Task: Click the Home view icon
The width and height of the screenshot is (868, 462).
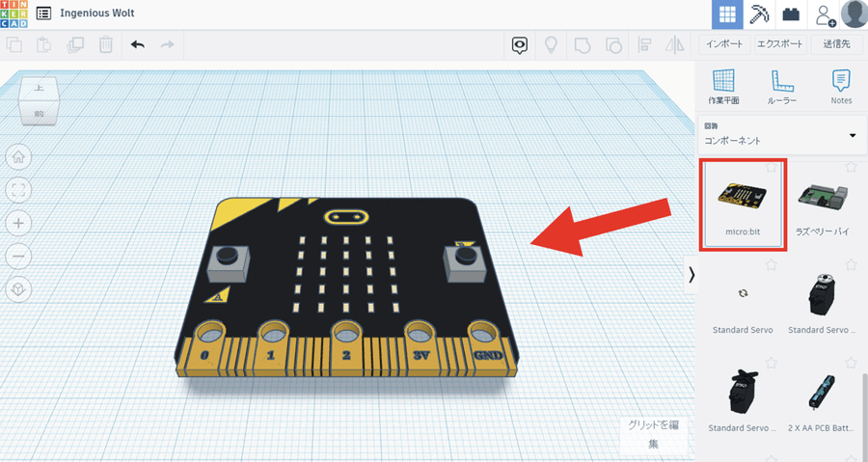Action: point(18,157)
